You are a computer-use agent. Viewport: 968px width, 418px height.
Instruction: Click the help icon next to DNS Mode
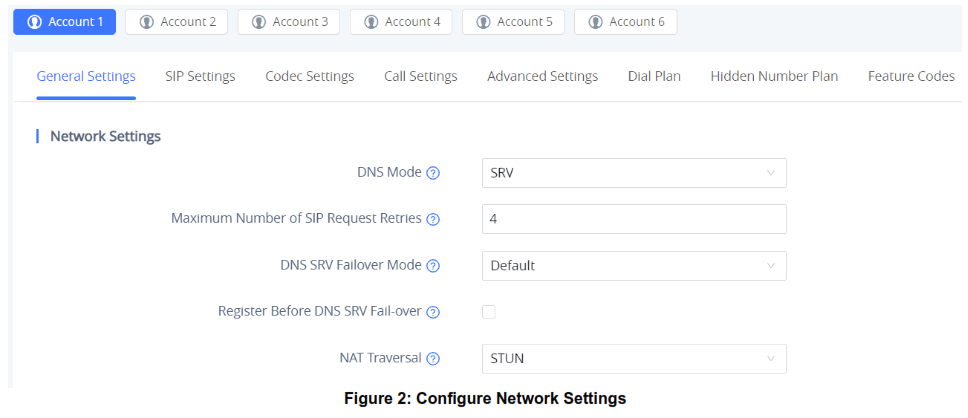433,173
